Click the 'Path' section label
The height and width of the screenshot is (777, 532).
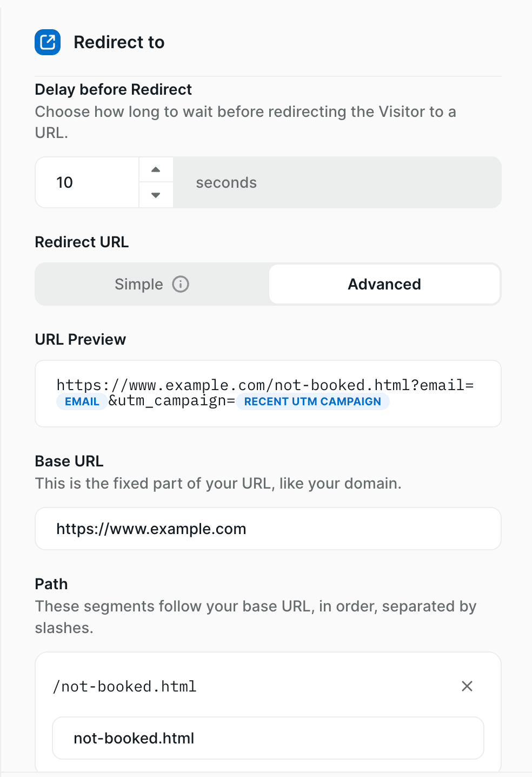pos(51,584)
